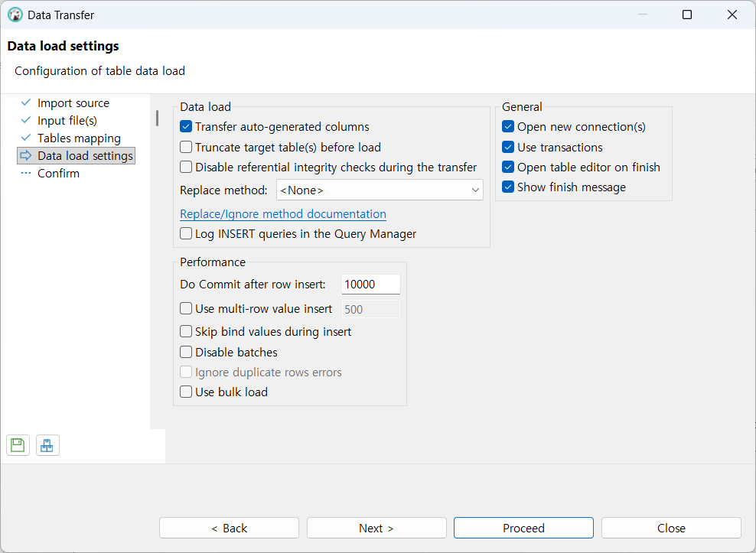Click the blue stacked boxes icon
Viewport: 756px width, 553px height.
[47, 445]
